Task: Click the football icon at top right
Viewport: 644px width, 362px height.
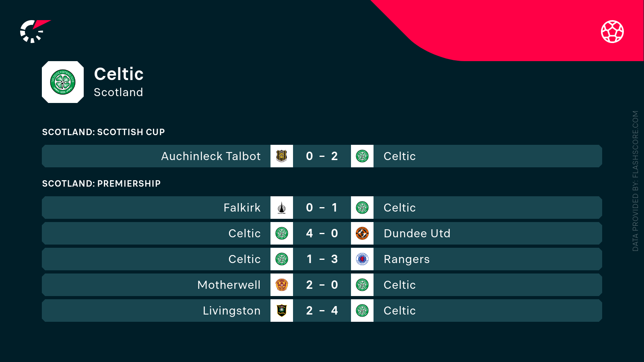Action: (612, 31)
